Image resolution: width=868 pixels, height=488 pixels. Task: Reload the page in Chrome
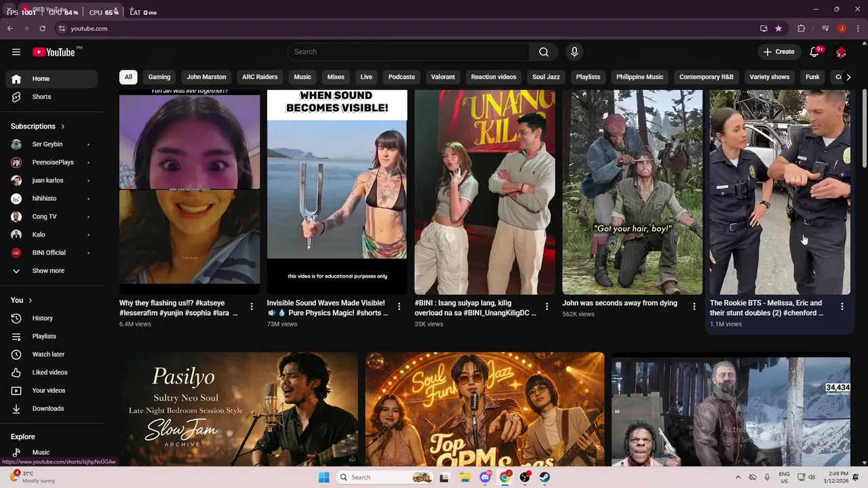[x=42, y=28]
